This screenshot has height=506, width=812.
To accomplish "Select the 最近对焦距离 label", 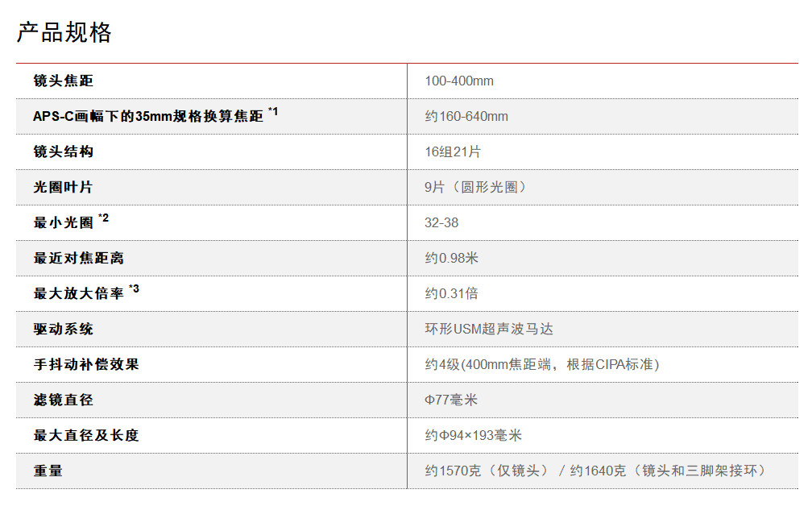I will coord(78,258).
